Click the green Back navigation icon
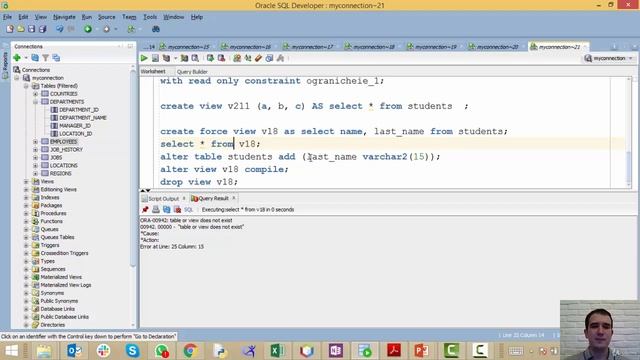Screen dimensions: 640x360 point(88,29)
